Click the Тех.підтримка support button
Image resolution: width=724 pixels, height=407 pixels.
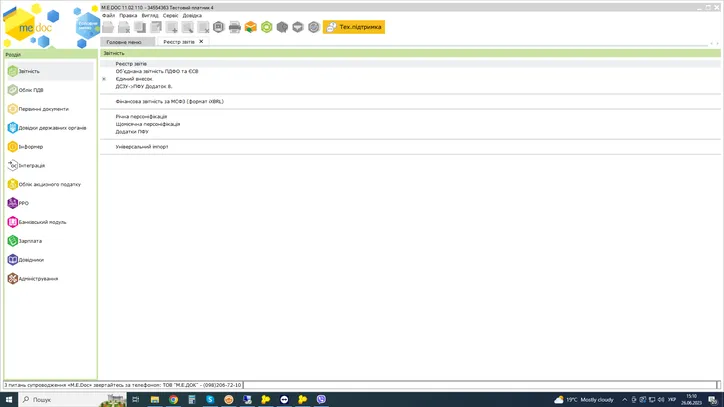[354, 27]
